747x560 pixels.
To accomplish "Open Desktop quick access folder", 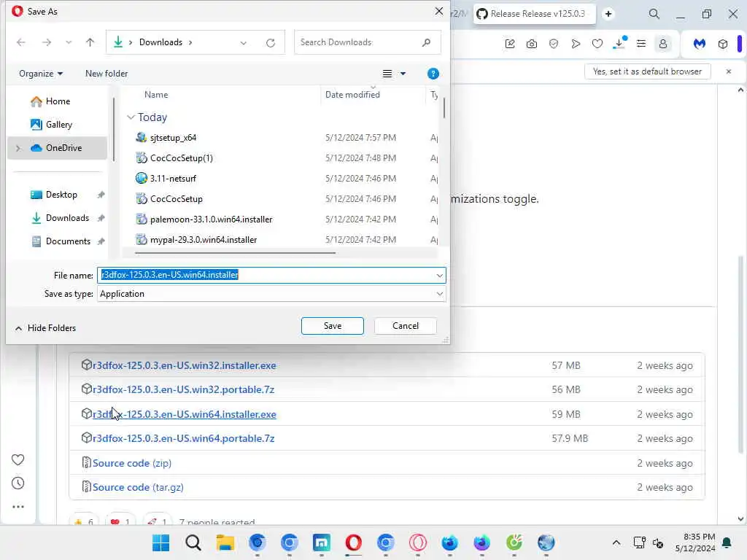I will (61, 194).
